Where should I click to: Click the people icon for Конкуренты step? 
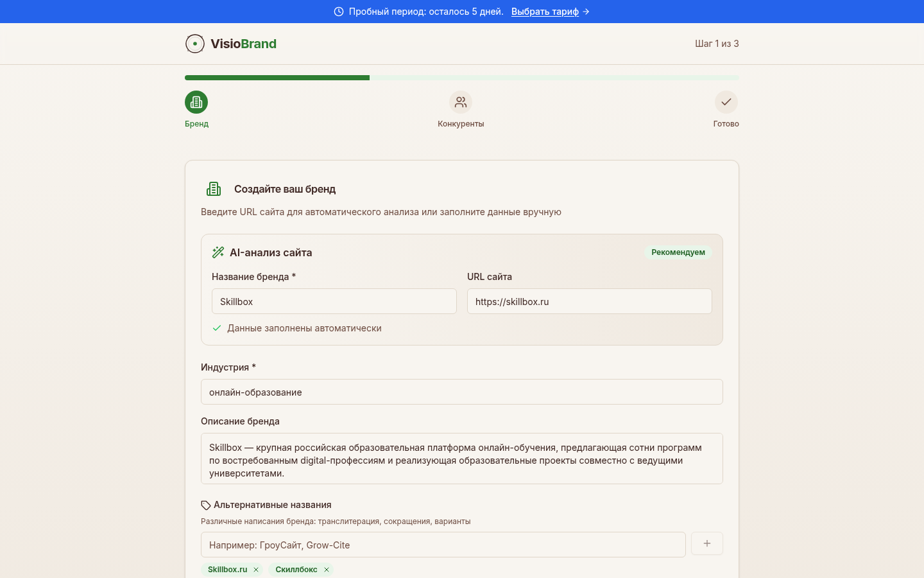(x=461, y=102)
